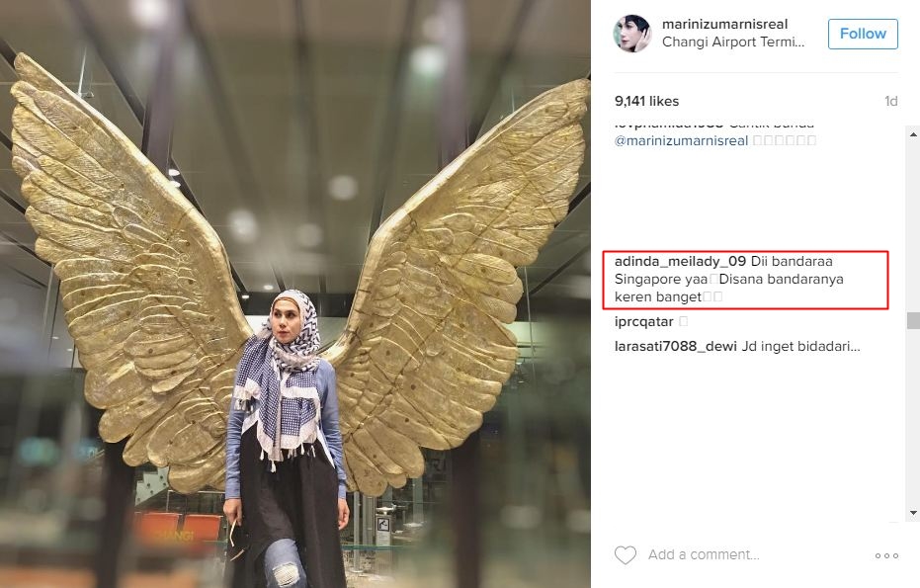Follow marinizumarnisreal

point(863,34)
